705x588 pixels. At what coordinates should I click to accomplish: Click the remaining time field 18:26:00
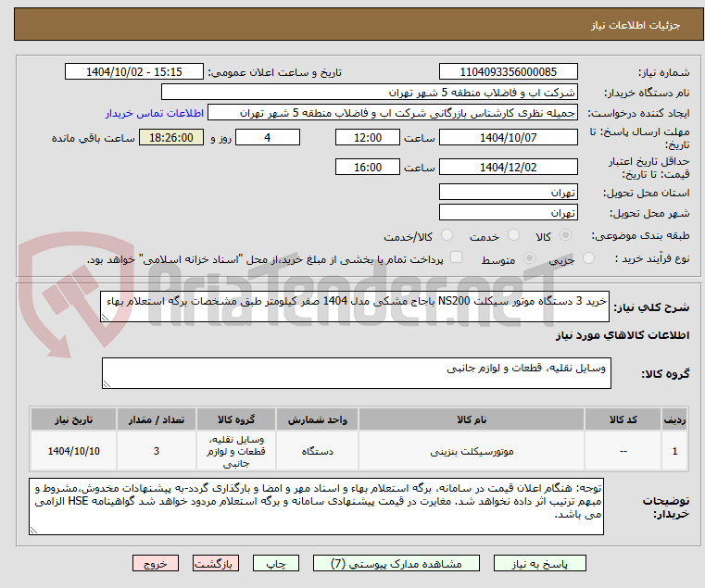point(170,138)
